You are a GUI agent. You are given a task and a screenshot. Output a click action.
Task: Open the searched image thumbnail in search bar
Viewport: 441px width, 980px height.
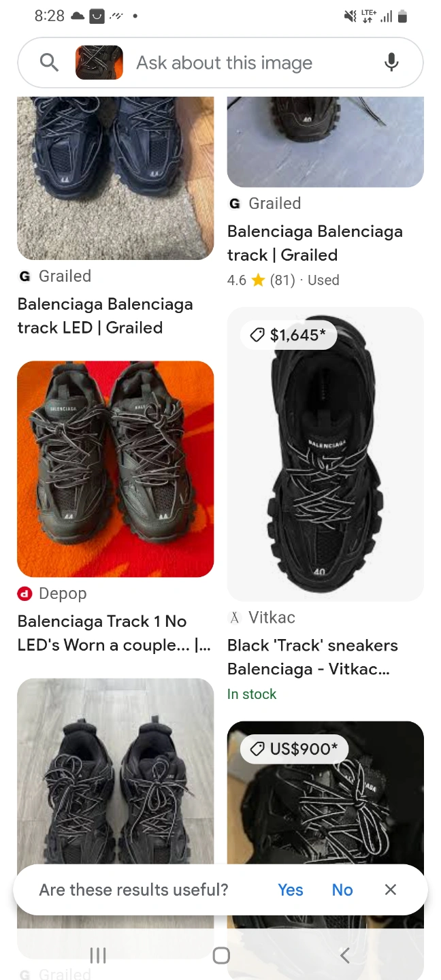coord(99,63)
